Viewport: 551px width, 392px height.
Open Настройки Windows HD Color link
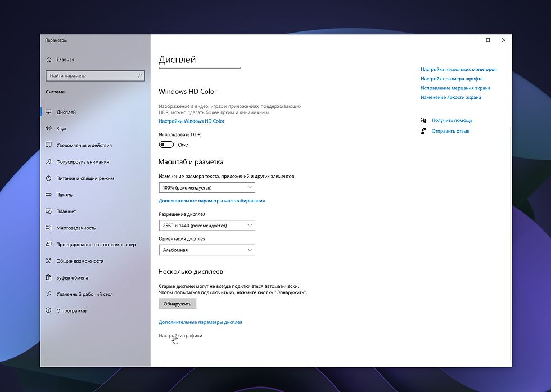tap(192, 121)
